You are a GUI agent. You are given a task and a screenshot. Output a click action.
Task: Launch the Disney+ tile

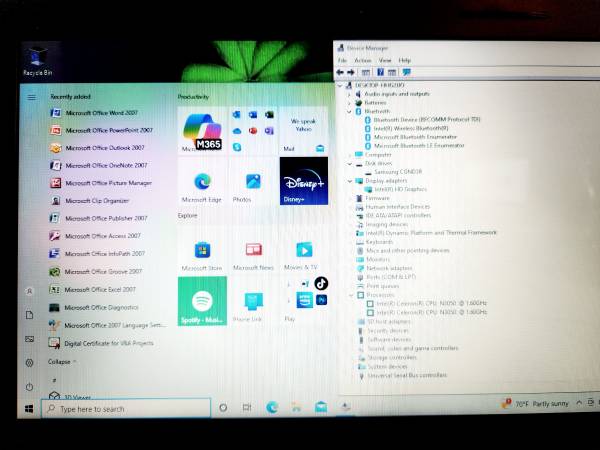point(304,181)
